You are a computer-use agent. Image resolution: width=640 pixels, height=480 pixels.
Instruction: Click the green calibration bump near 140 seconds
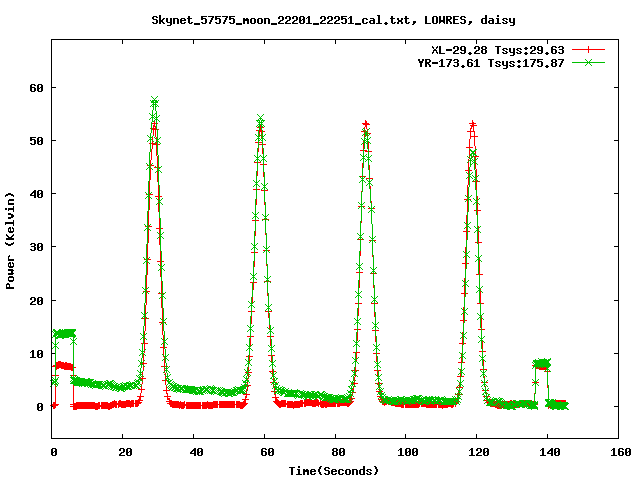pos(542,363)
